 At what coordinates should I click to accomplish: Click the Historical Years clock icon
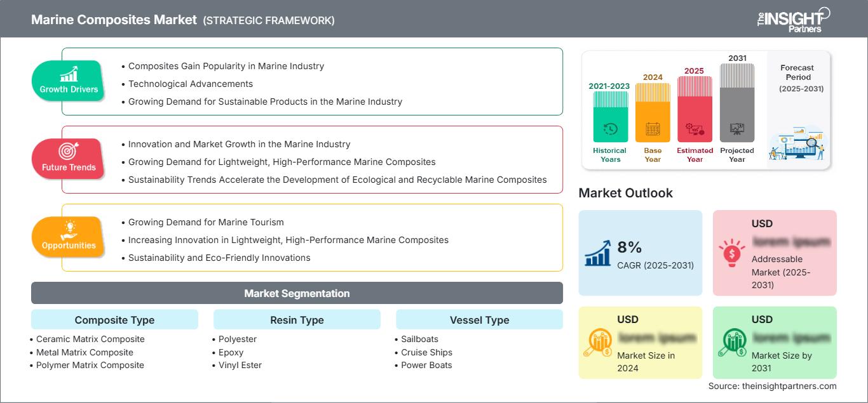coord(610,129)
